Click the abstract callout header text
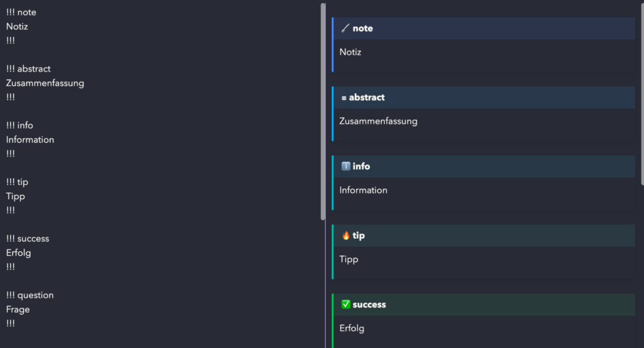This screenshot has height=348, width=644. tap(367, 97)
